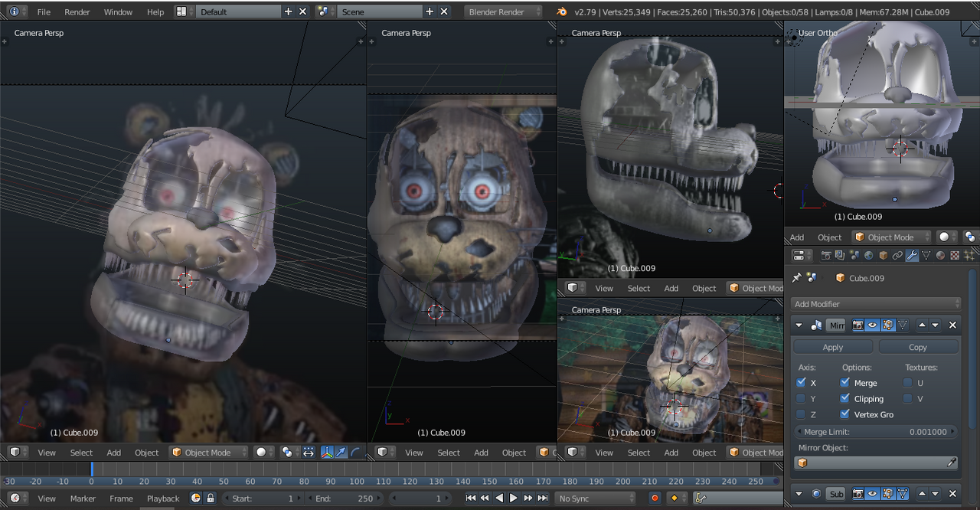The width and height of the screenshot is (980, 510).
Task: Collapse the Mirror modifier panel triangle
Action: pos(799,325)
